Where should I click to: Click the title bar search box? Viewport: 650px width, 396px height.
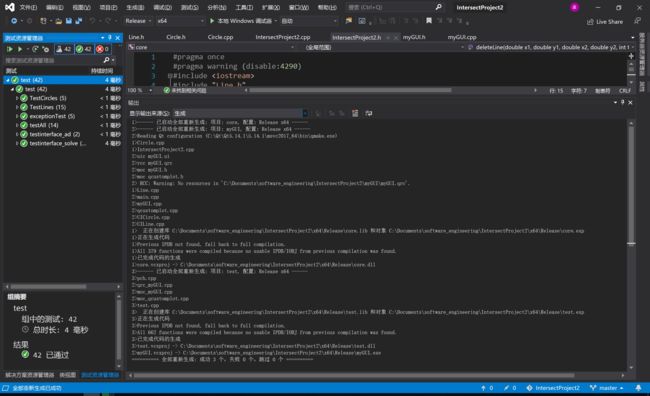pos(394,7)
